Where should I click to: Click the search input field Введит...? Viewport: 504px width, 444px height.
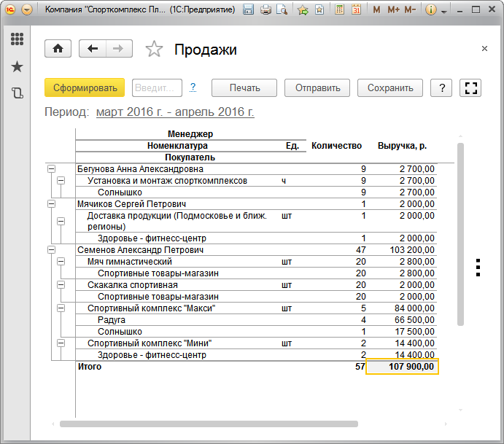[x=157, y=87]
